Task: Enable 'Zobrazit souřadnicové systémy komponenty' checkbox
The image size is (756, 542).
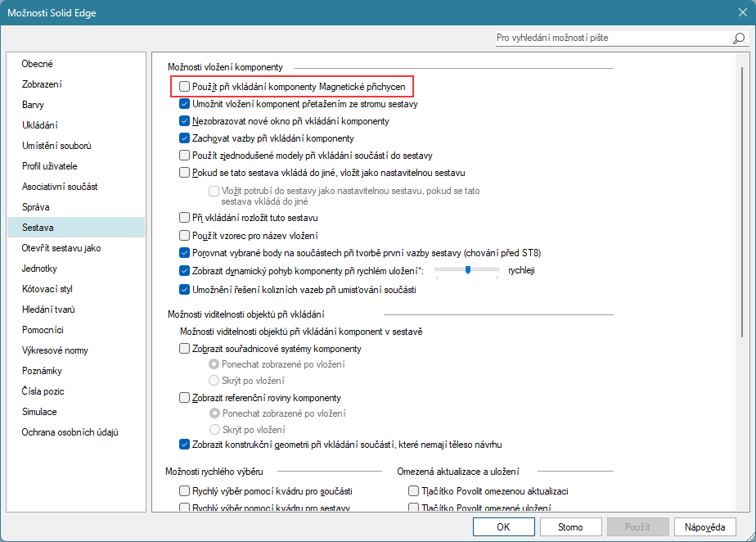Action: [x=185, y=349]
